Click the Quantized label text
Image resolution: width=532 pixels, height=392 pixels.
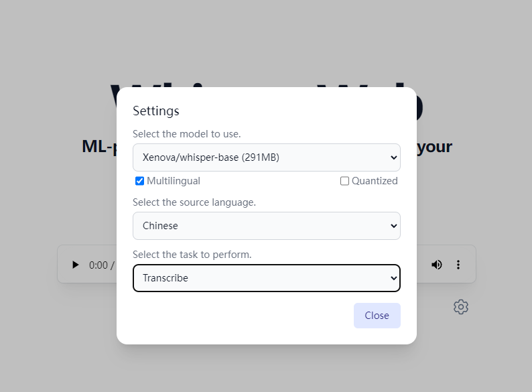point(375,181)
